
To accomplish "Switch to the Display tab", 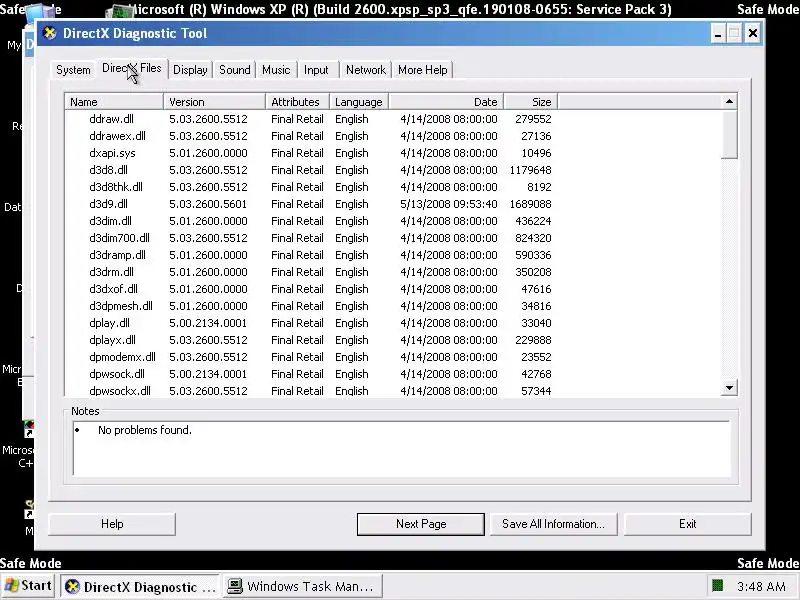I will [190, 70].
